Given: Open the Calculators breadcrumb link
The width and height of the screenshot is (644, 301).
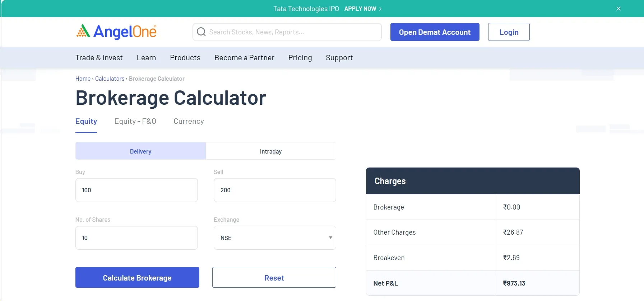Looking at the screenshot, I should click(110, 79).
